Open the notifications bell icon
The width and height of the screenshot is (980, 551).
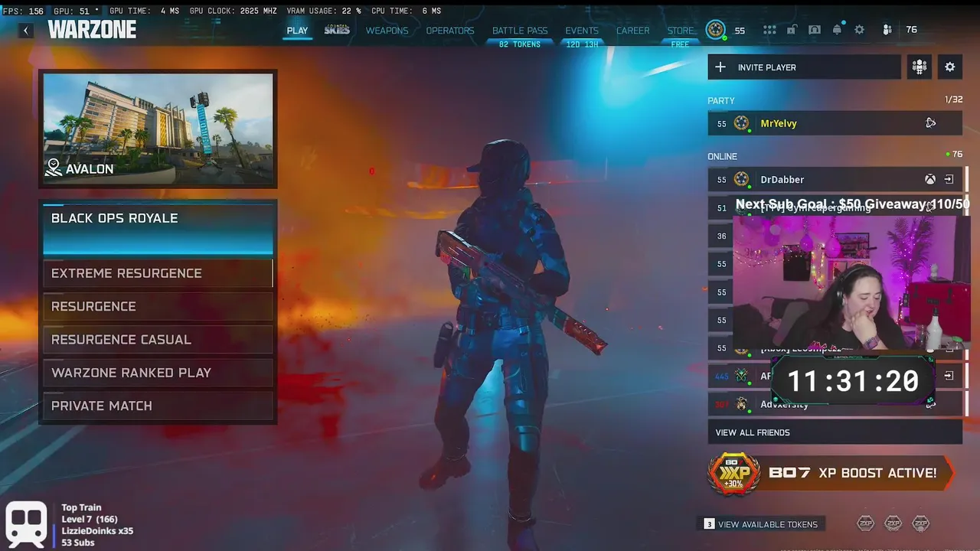838,30
